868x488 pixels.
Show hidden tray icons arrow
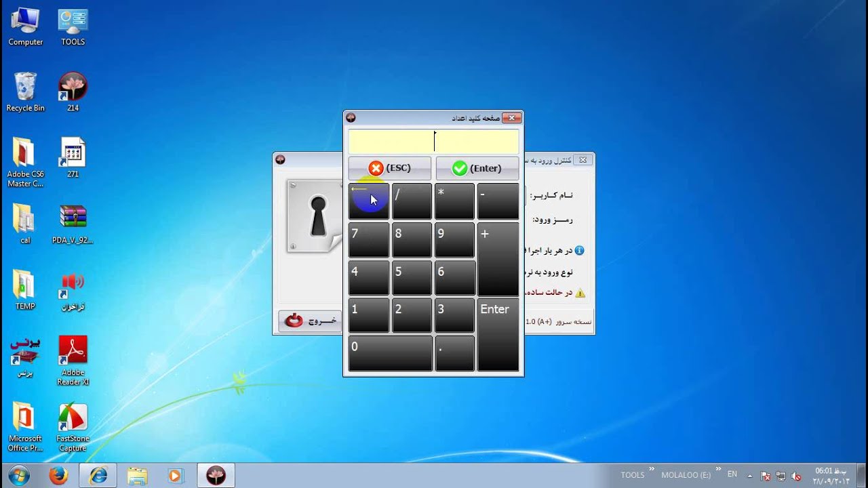click(x=750, y=476)
